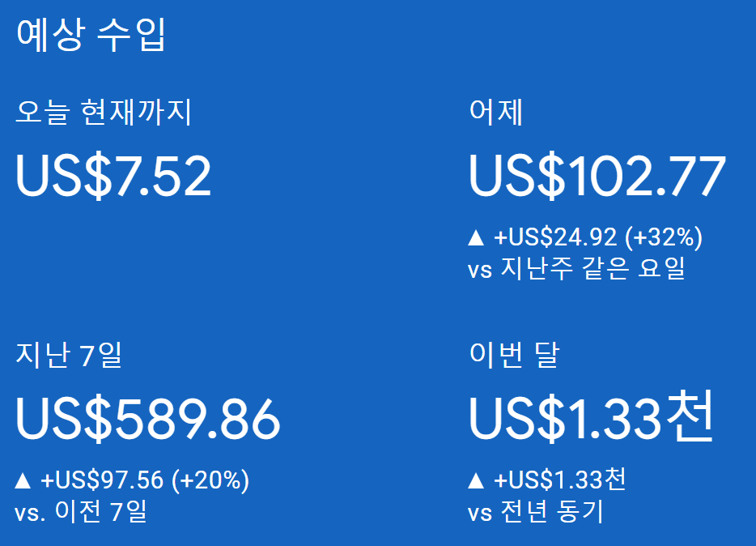Select the last 7 days value US$589.86

pos(147,420)
